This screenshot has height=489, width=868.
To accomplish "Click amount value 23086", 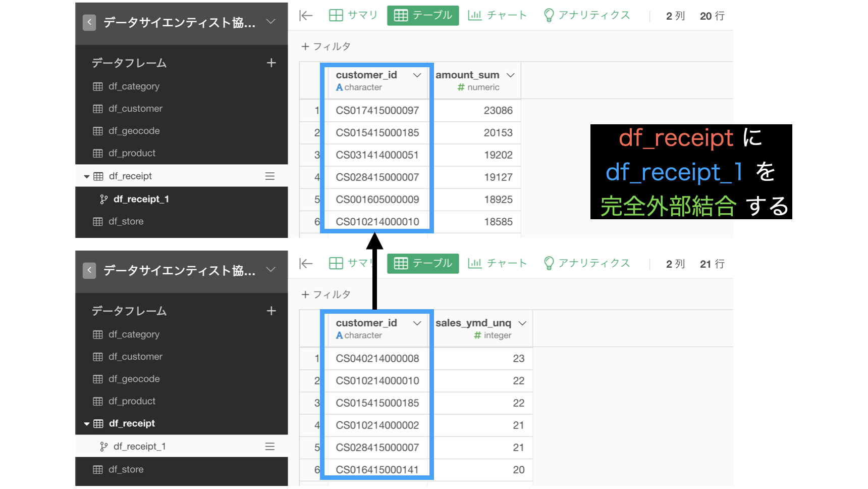I will (498, 111).
